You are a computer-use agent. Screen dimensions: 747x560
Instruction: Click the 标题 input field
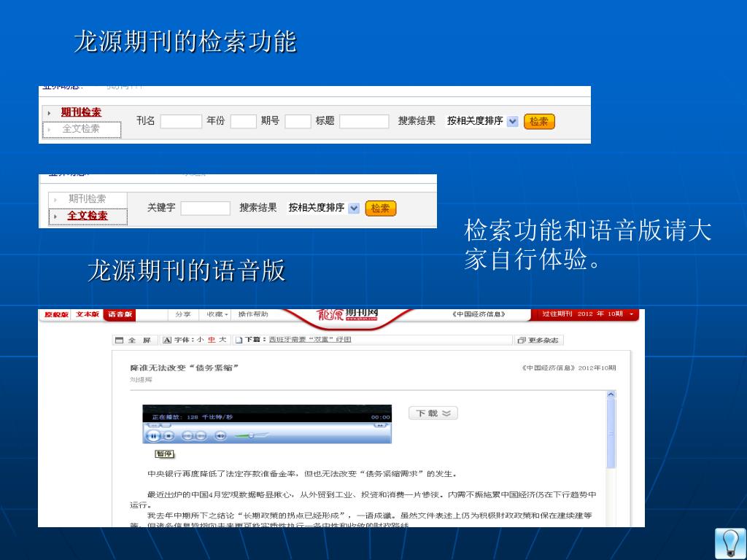pos(364,122)
